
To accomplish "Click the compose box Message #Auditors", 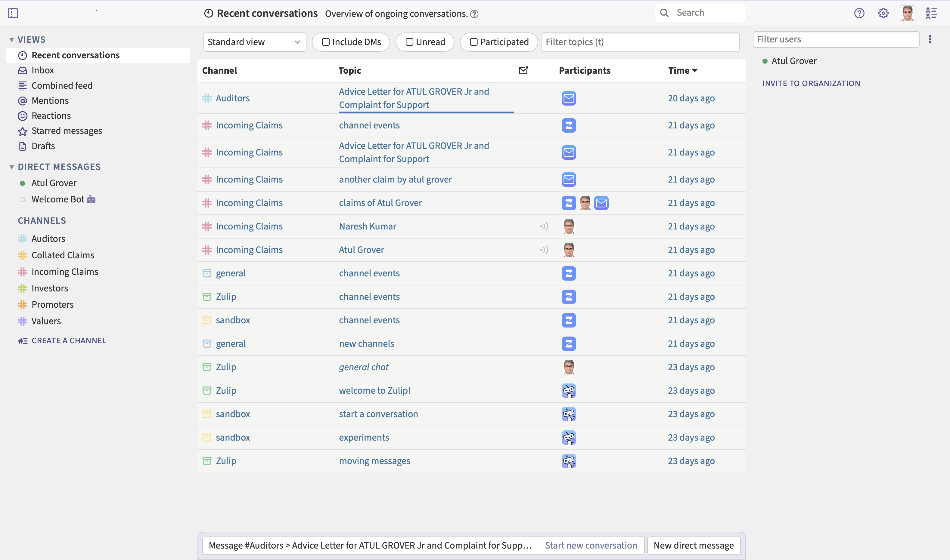I will [370, 546].
